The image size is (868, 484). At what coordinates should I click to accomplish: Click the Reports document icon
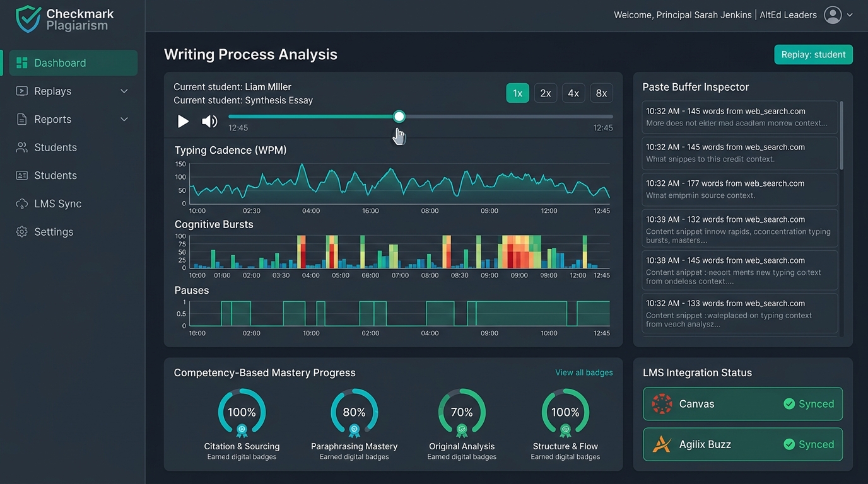click(x=22, y=119)
